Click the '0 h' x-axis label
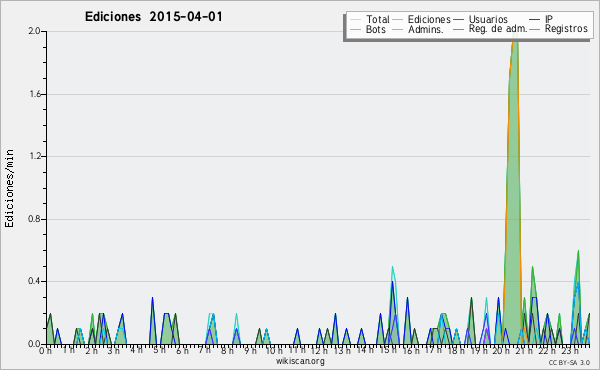This screenshot has height=370, width=600. (x=45, y=350)
